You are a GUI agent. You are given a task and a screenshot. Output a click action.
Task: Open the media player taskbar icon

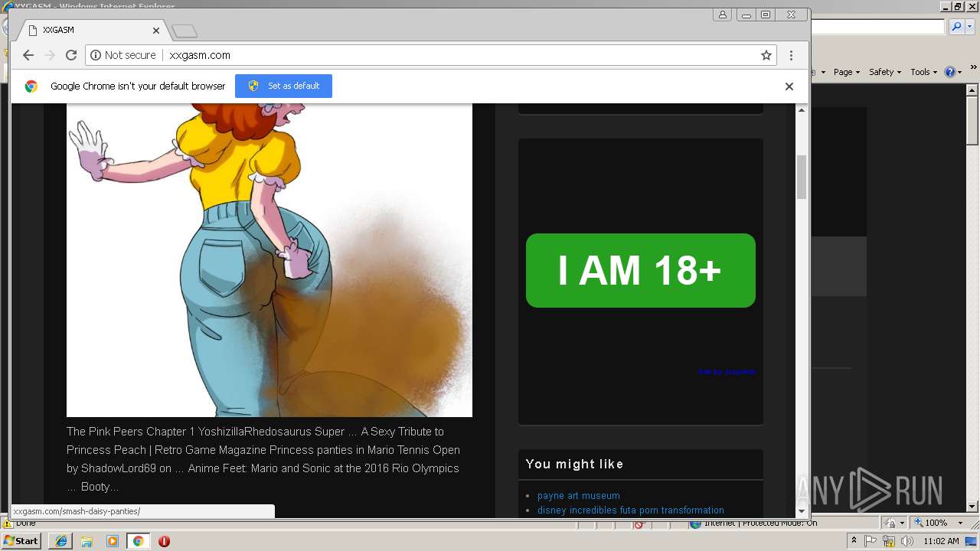point(113,541)
